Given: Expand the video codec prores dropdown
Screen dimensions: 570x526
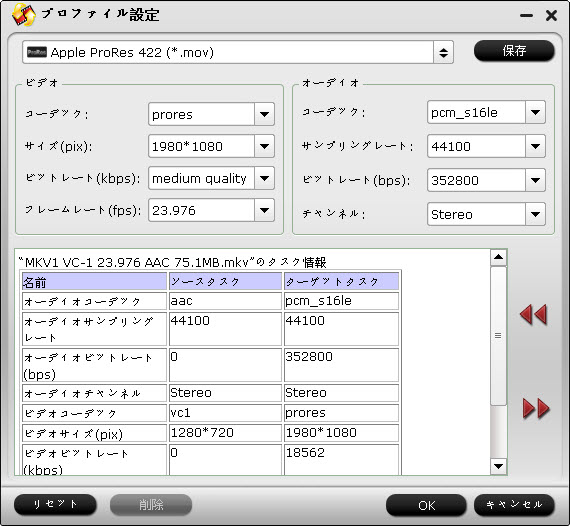Looking at the screenshot, I should [264, 115].
